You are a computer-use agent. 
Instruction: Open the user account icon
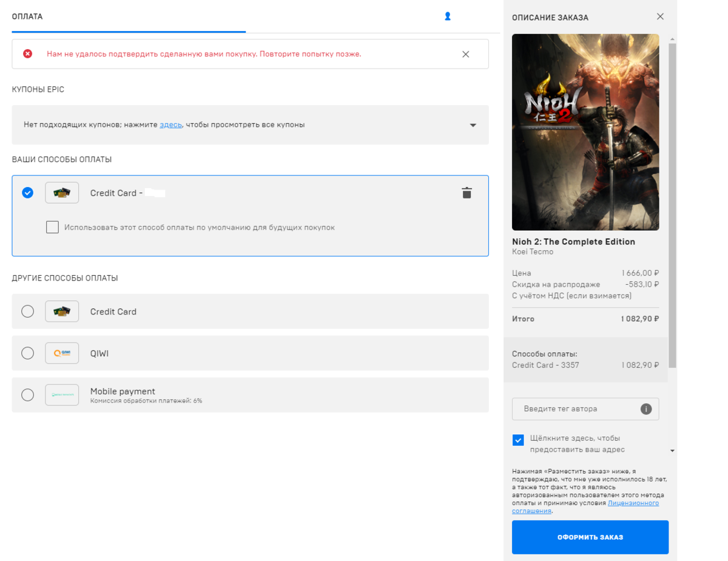coord(448,16)
